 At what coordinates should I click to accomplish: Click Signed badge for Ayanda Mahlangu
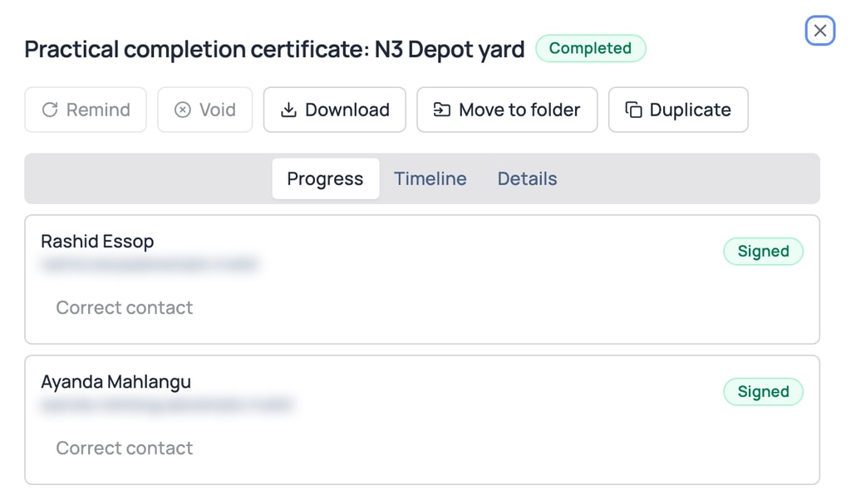click(x=763, y=392)
